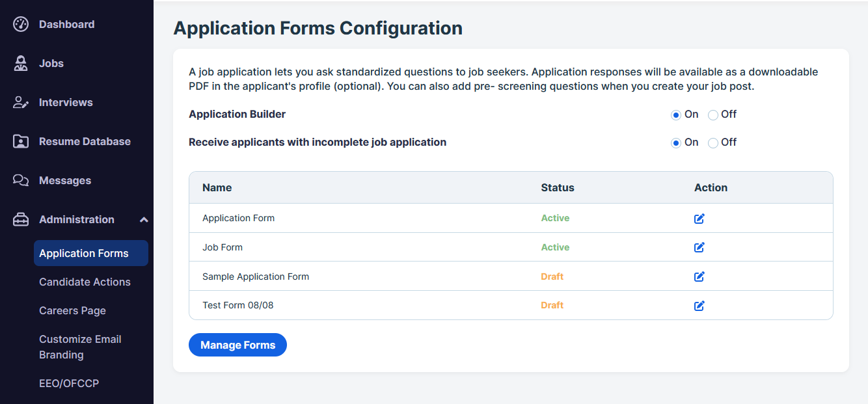Screen dimensions: 868x404
Task: Click the Jobs person icon in sidebar
Action: pyautogui.click(x=21, y=63)
